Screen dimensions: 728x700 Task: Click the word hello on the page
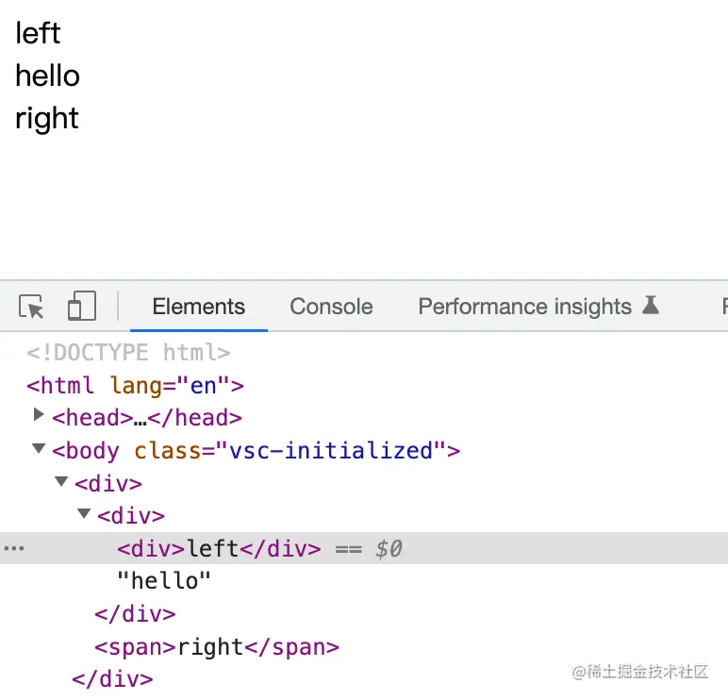(x=48, y=75)
